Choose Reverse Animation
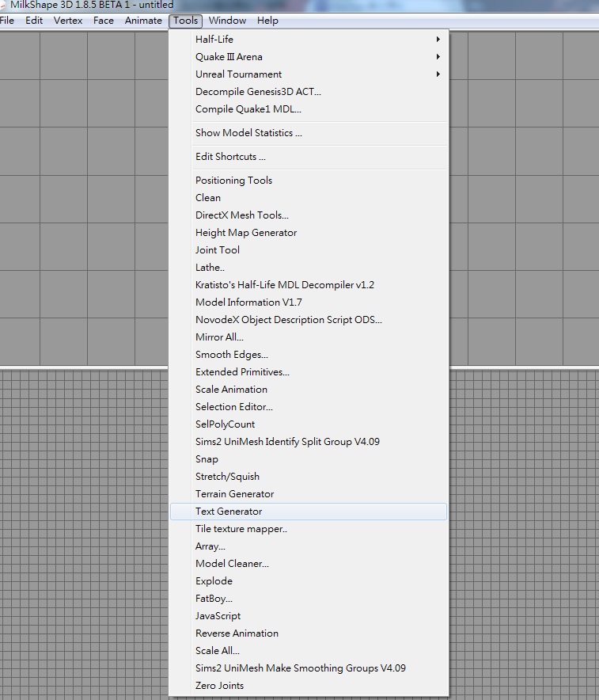 coord(308,633)
